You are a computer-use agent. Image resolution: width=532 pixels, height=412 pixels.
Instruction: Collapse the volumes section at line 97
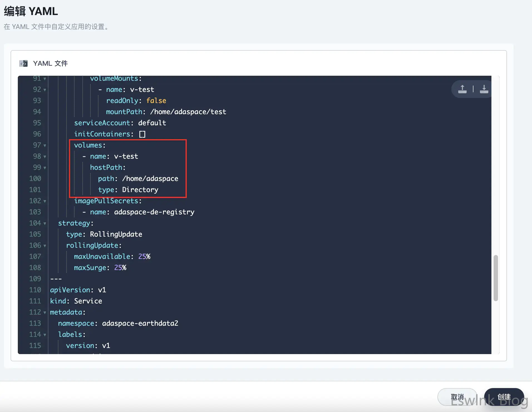pos(45,145)
